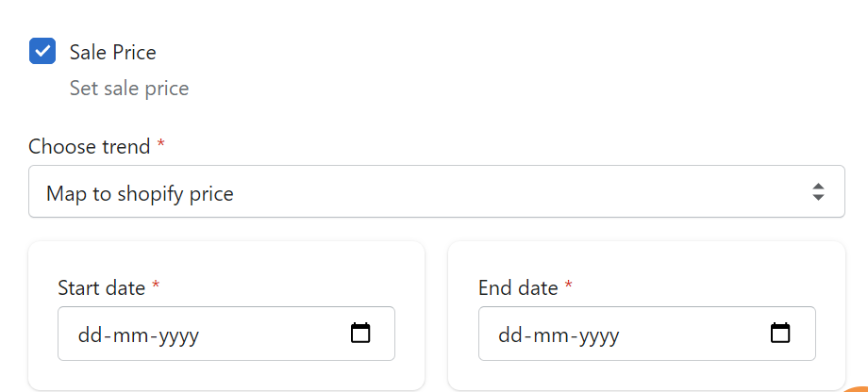Image resolution: width=868 pixels, height=392 pixels.
Task: Focus the Start date input field
Action: point(226,334)
